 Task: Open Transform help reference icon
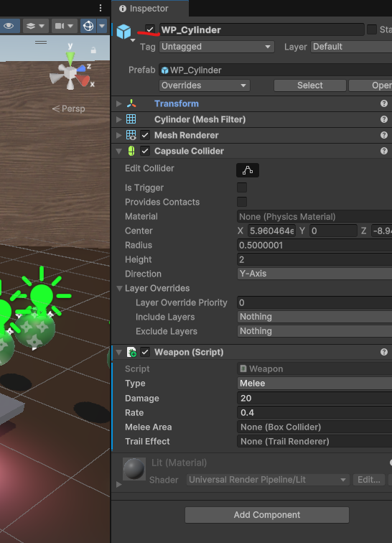point(383,103)
